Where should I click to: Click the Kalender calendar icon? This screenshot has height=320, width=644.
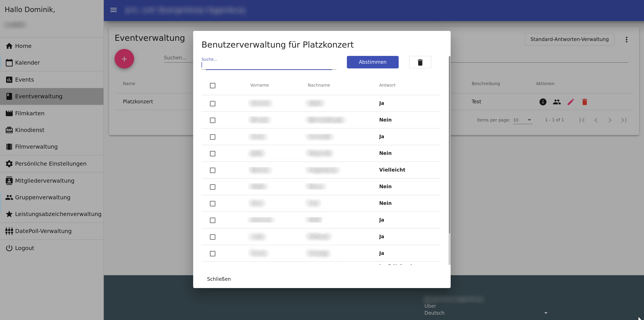coord(9,63)
